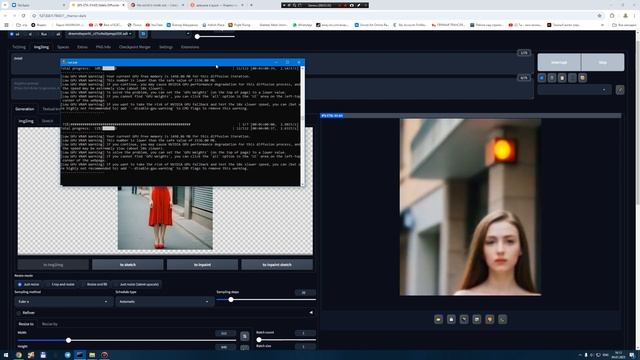Click the Interrupt button

(559, 62)
